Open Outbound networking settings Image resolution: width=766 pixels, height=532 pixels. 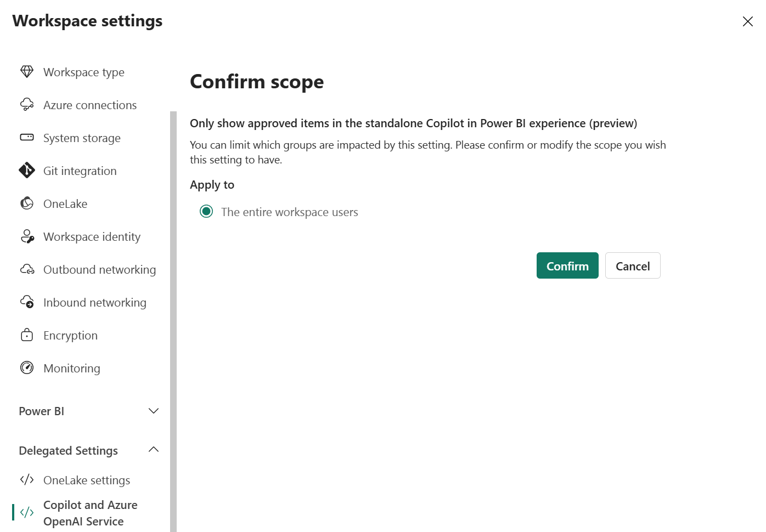click(99, 270)
